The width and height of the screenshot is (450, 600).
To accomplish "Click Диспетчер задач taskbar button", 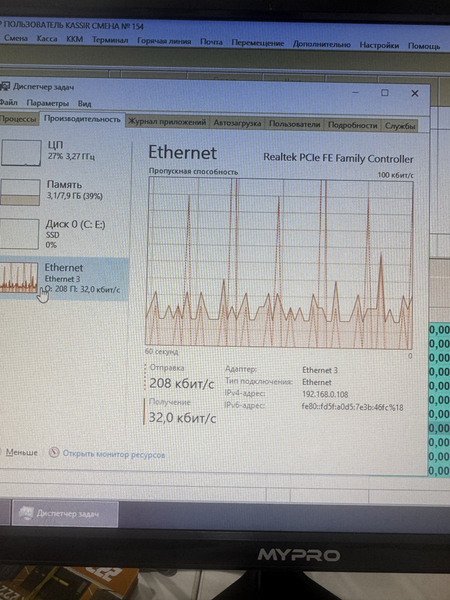I will 65,514.
